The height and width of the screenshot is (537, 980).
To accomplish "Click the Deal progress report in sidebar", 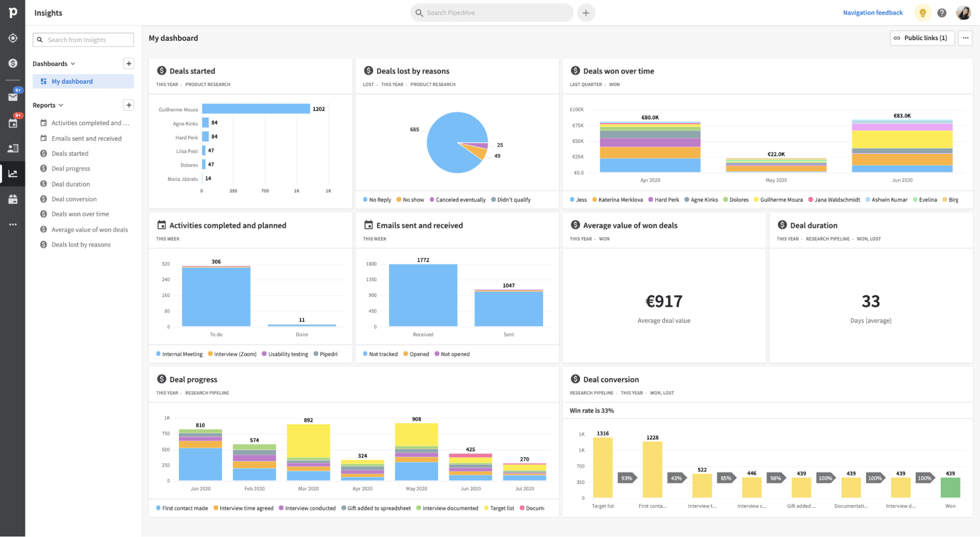I will pos(71,168).
